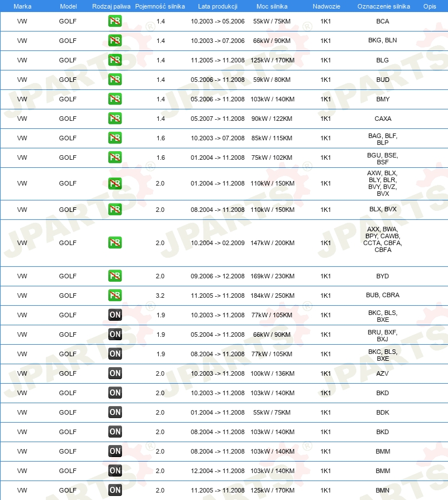Click the petrol icon in the CAXA row
The width and height of the screenshot is (448, 500).
pos(115,119)
